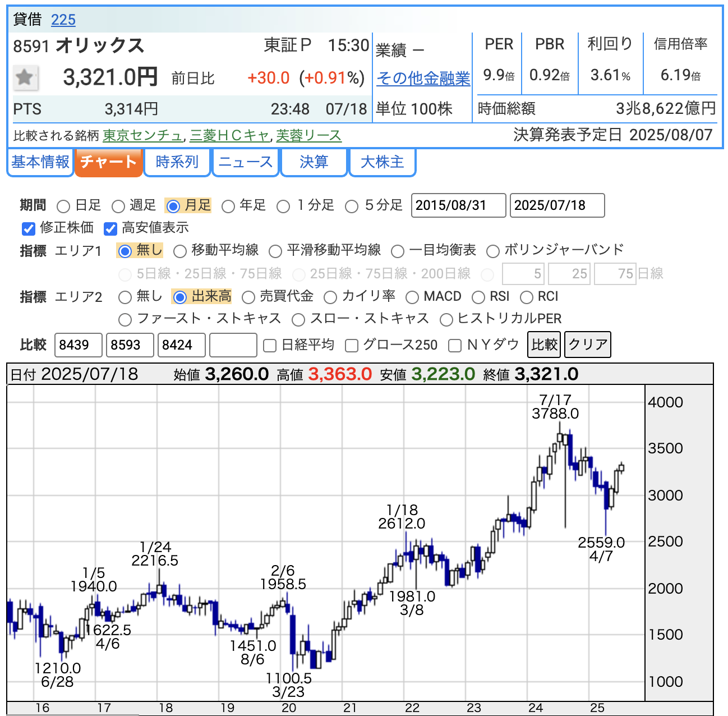Click the 比較 button
The width and height of the screenshot is (728, 716).
[545, 345]
